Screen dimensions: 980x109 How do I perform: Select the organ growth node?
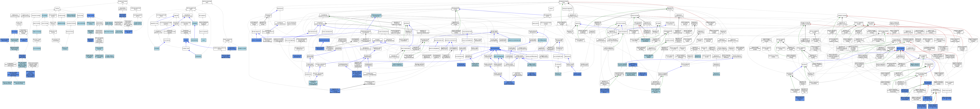pos(535,23)
